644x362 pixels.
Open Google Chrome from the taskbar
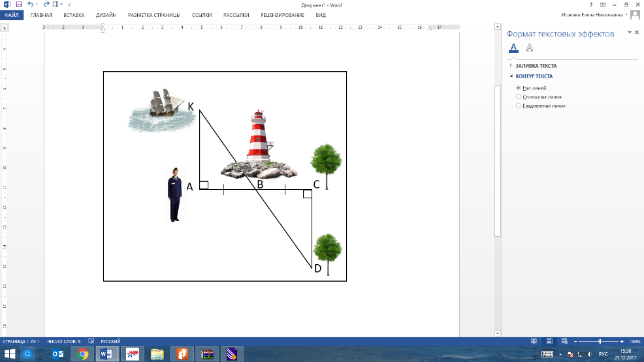82,354
